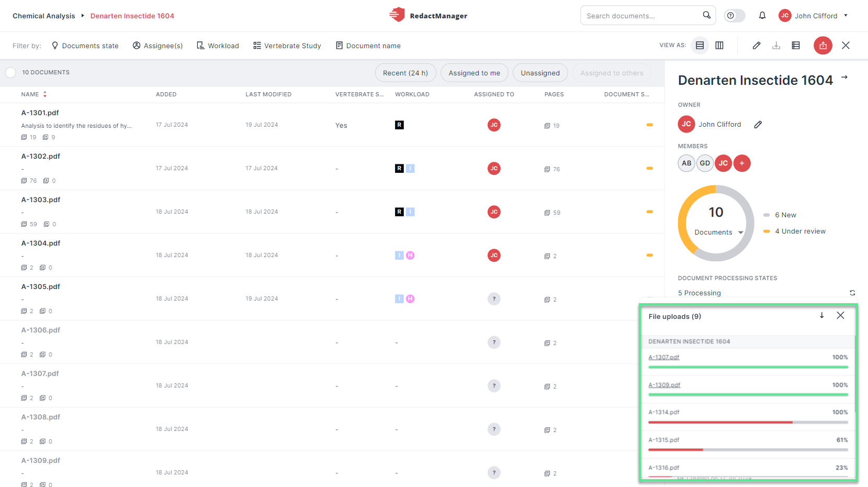
Task: Edit owner John Clifford with pencil icon
Action: (758, 124)
